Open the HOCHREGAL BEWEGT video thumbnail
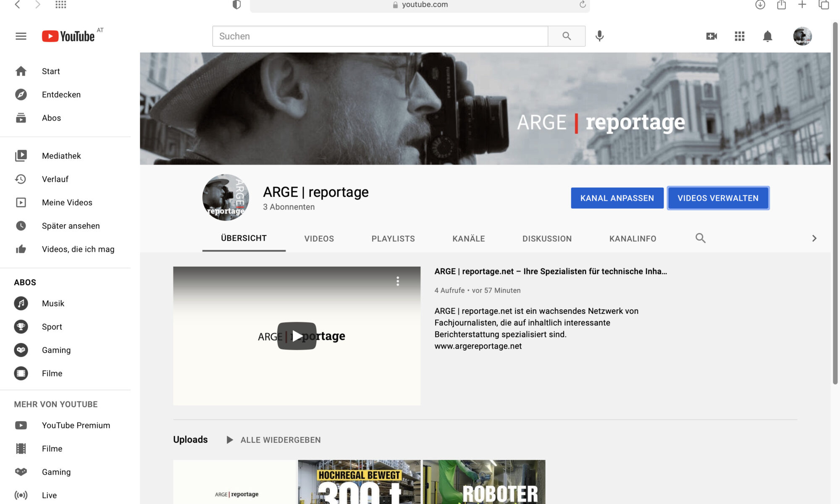Viewport: 840px width, 504px height. 359,482
